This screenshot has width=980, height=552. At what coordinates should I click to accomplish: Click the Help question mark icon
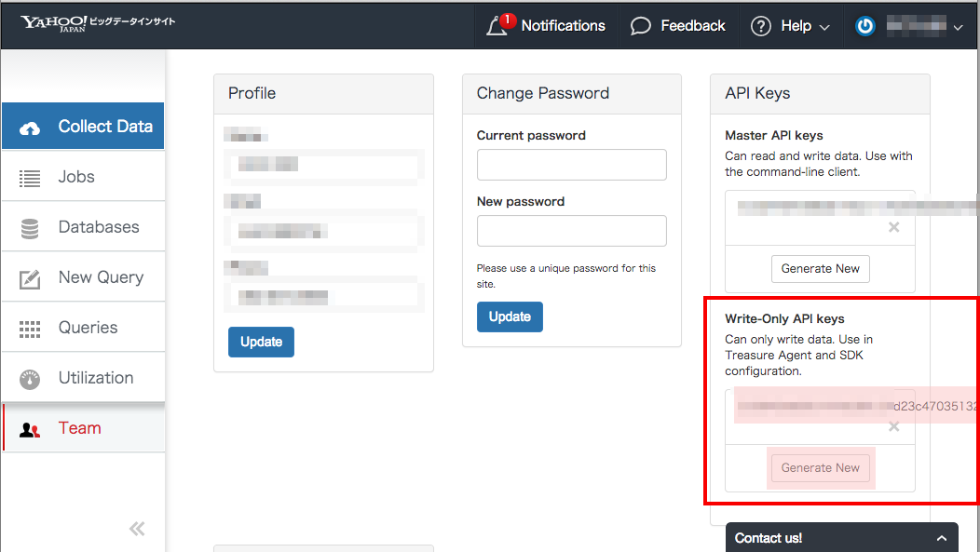pos(761,26)
